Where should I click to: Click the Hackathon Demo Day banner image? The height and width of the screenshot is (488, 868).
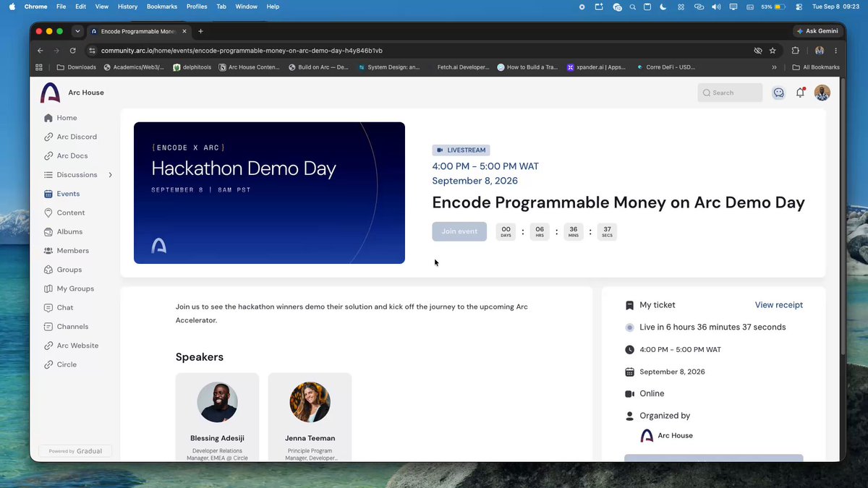coord(269,193)
